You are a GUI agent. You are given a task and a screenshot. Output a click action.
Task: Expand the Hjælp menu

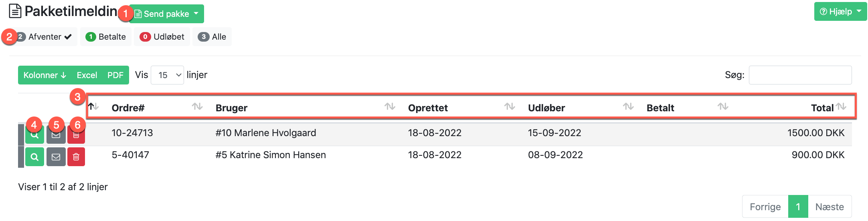point(840,12)
